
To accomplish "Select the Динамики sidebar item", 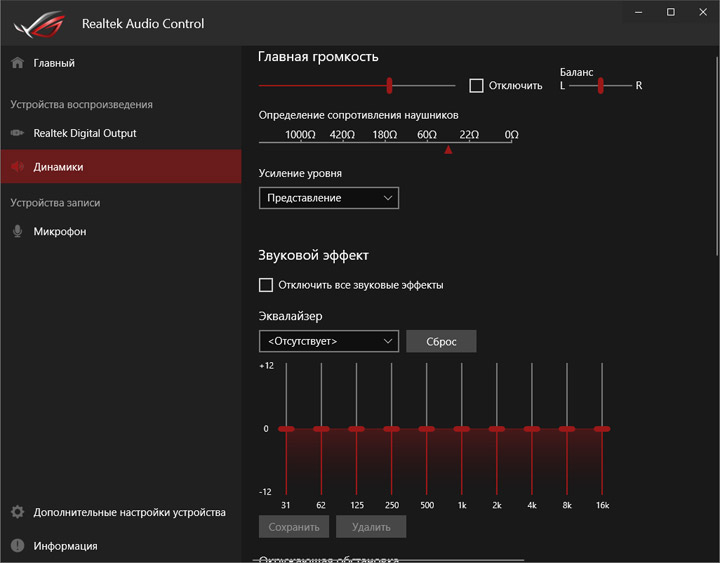I will pyautogui.click(x=121, y=166).
